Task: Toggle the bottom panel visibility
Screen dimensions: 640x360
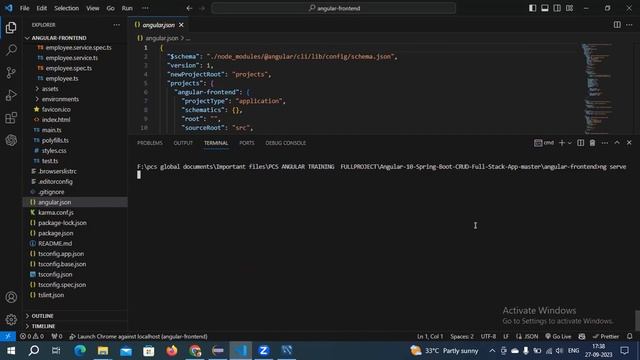Action: coord(544,8)
